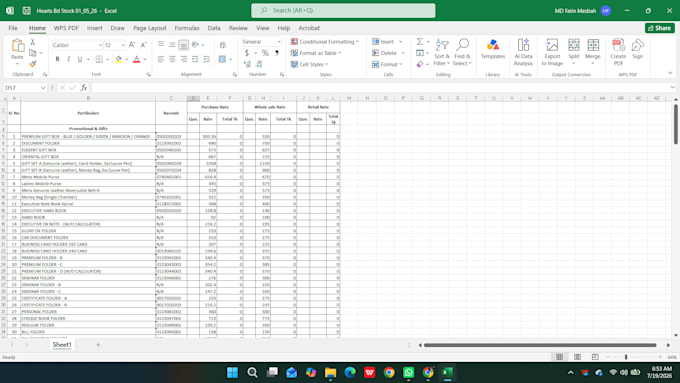Add a new sheet with the plus button

coord(98,345)
